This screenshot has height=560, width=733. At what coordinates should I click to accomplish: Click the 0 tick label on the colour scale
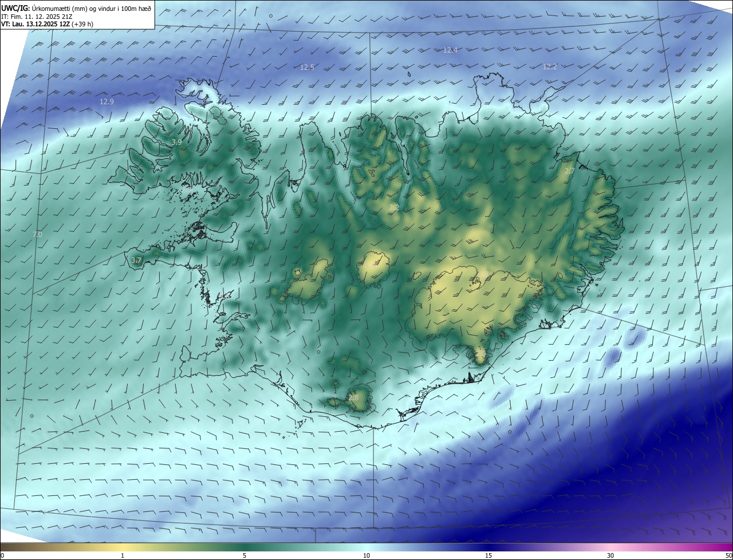2,555
